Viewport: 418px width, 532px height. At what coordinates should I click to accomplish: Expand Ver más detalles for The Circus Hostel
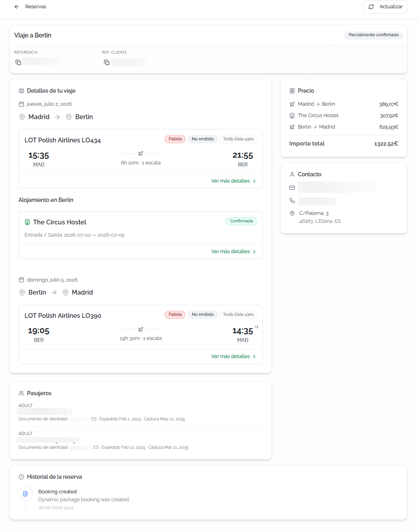[x=234, y=252]
